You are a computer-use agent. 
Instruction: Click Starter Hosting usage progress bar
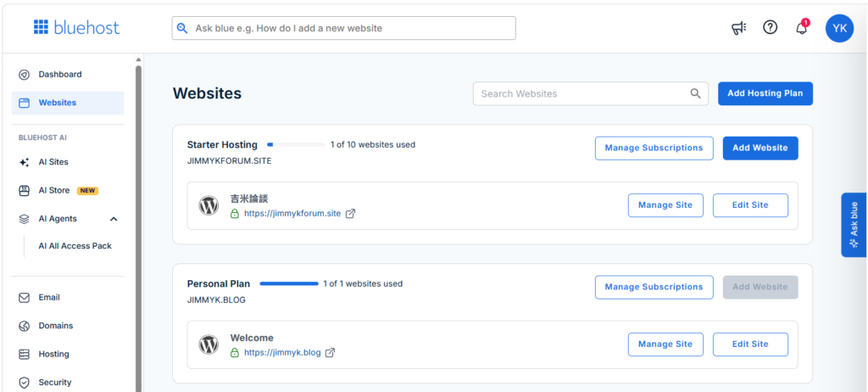click(297, 145)
